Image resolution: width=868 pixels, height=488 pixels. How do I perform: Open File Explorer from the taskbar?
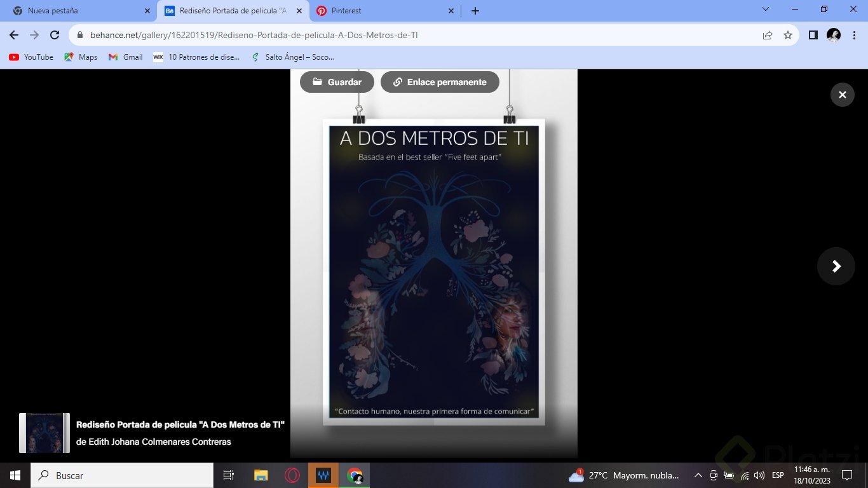point(261,475)
